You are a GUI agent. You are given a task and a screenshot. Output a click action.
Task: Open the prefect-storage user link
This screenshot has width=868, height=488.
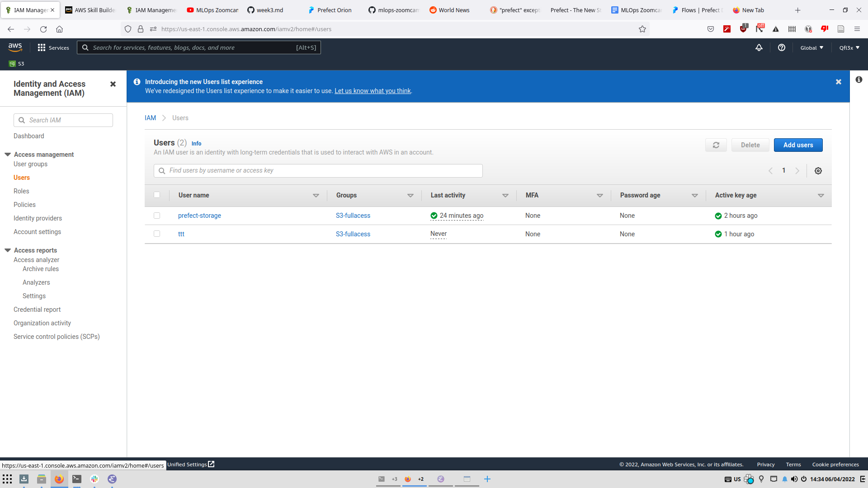point(199,216)
